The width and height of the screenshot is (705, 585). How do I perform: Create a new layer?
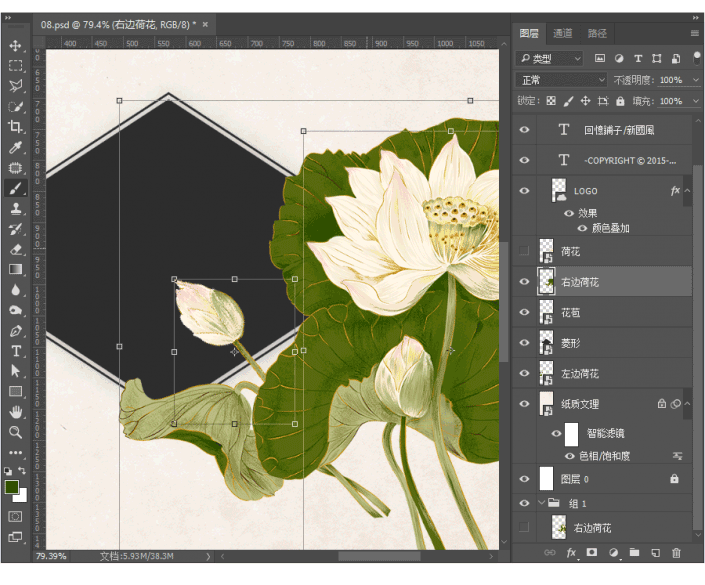pyautogui.click(x=656, y=553)
